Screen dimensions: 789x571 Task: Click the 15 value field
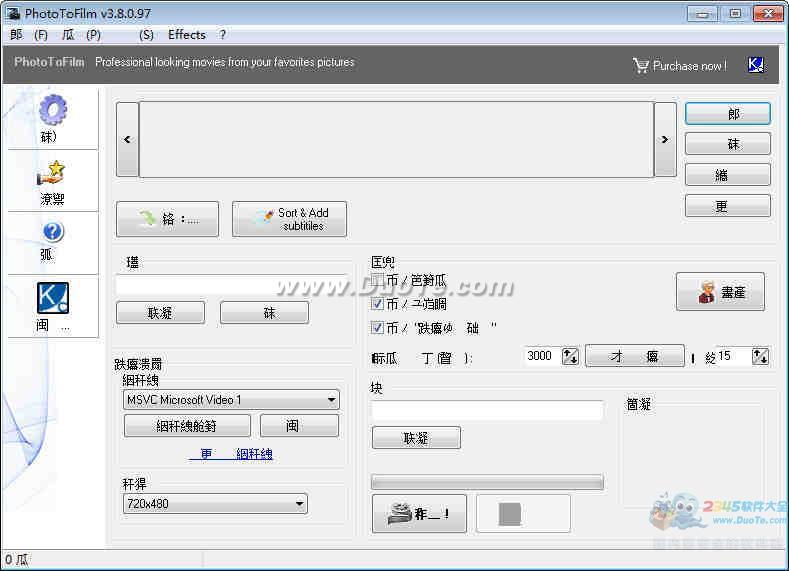pos(734,356)
